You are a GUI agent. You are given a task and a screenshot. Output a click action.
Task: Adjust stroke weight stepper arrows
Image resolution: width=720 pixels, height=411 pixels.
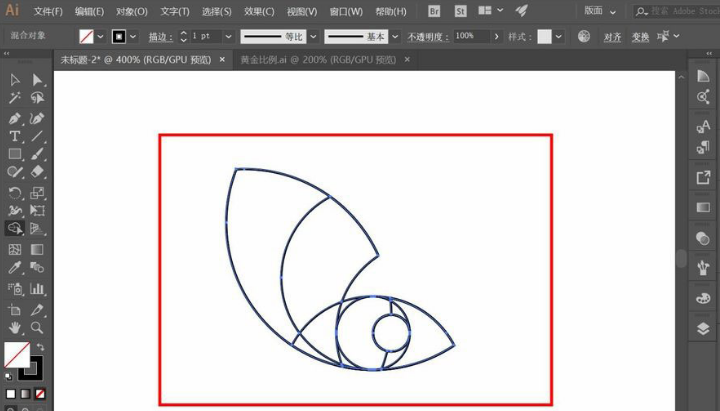pos(184,36)
